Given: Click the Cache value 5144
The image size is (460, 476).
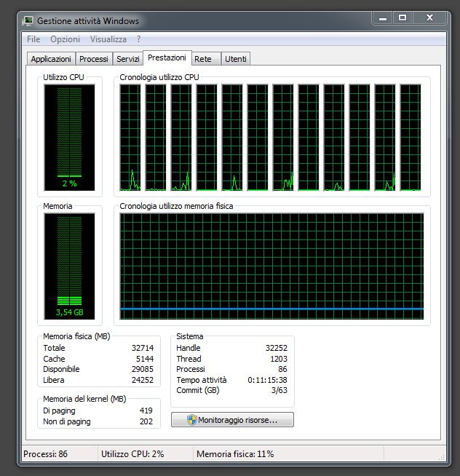Looking at the screenshot, I should click(145, 359).
